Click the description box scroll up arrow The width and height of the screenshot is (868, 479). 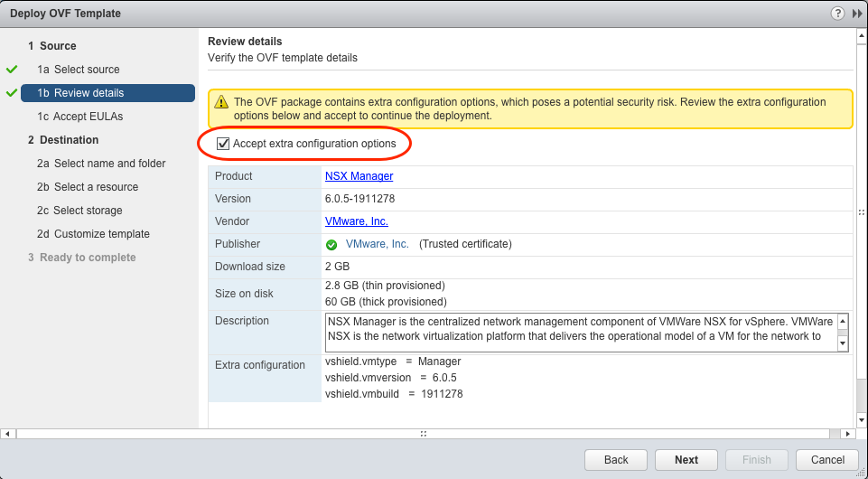pyautogui.click(x=843, y=321)
